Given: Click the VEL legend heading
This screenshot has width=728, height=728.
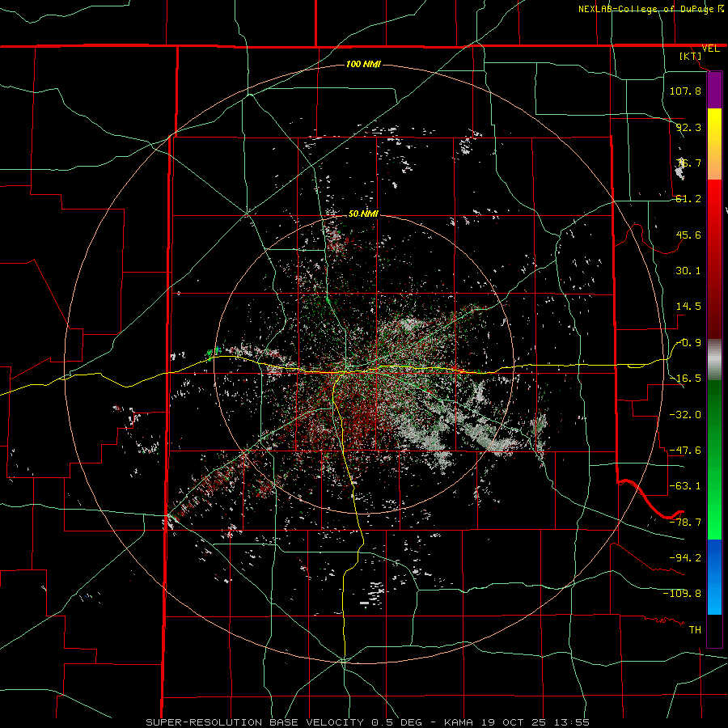Looking at the screenshot, I should tap(710, 49).
